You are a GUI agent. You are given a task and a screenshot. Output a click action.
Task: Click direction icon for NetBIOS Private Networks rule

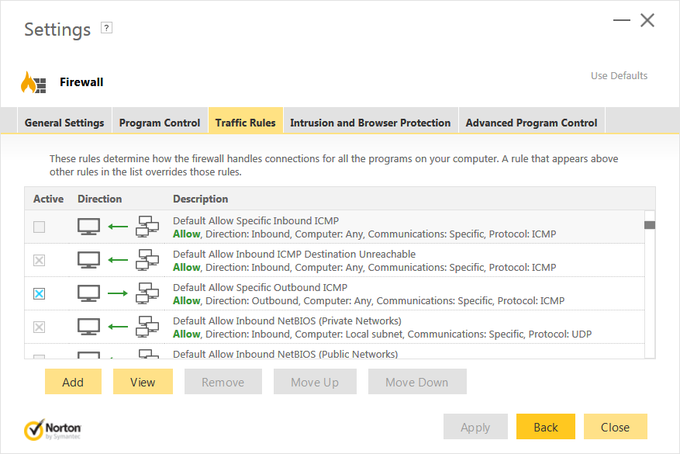point(118,327)
